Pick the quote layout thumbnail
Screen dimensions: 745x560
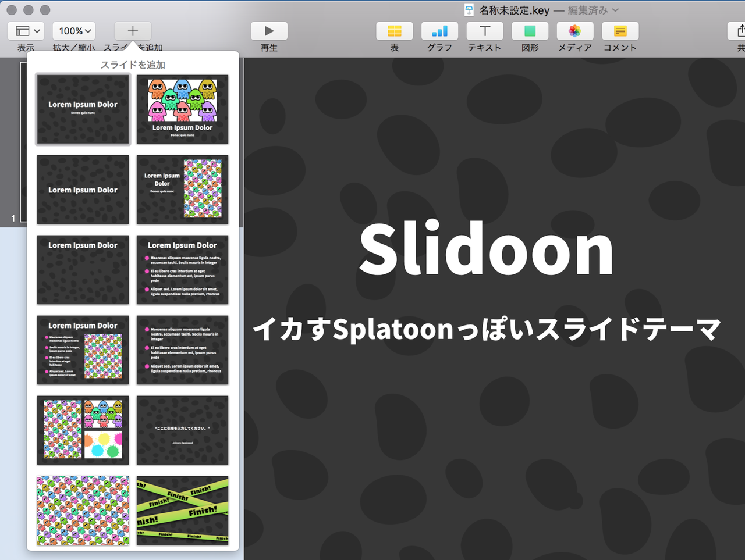coord(182,430)
